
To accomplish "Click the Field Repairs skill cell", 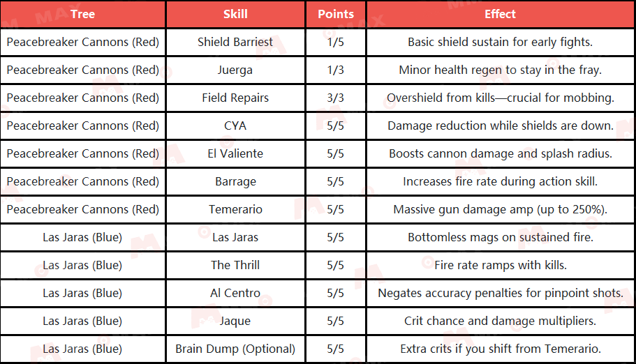I will pos(235,98).
